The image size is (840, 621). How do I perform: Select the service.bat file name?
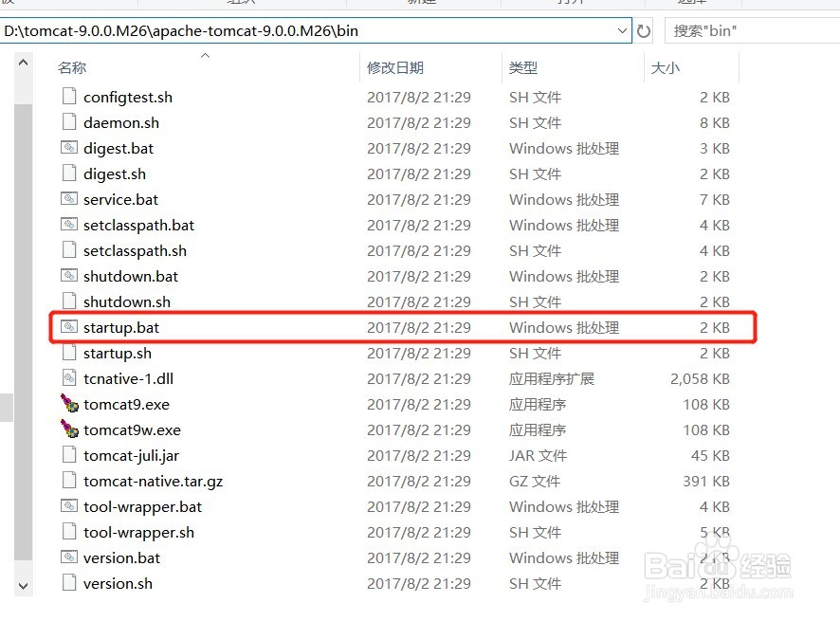click(x=120, y=200)
